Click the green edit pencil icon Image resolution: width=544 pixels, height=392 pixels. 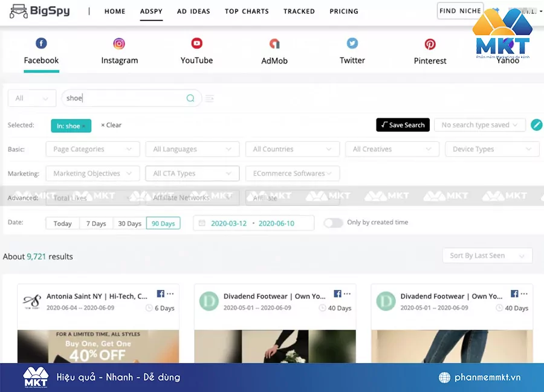click(536, 125)
